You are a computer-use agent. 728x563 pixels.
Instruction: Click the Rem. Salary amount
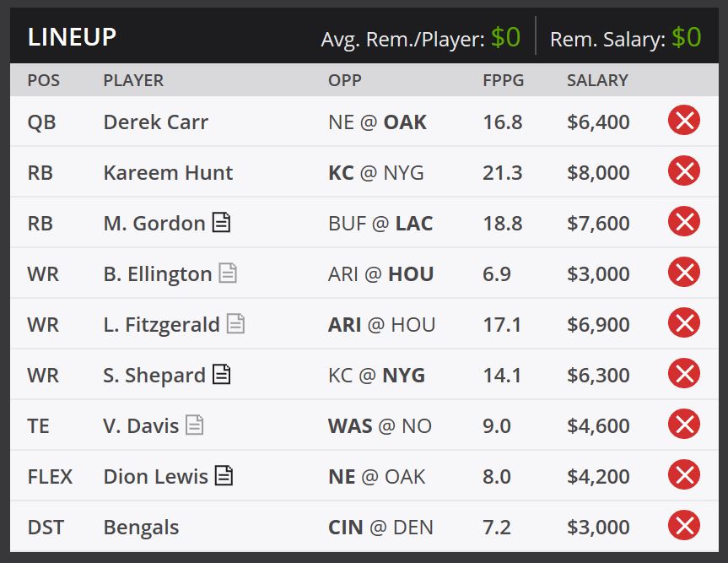coord(686,37)
